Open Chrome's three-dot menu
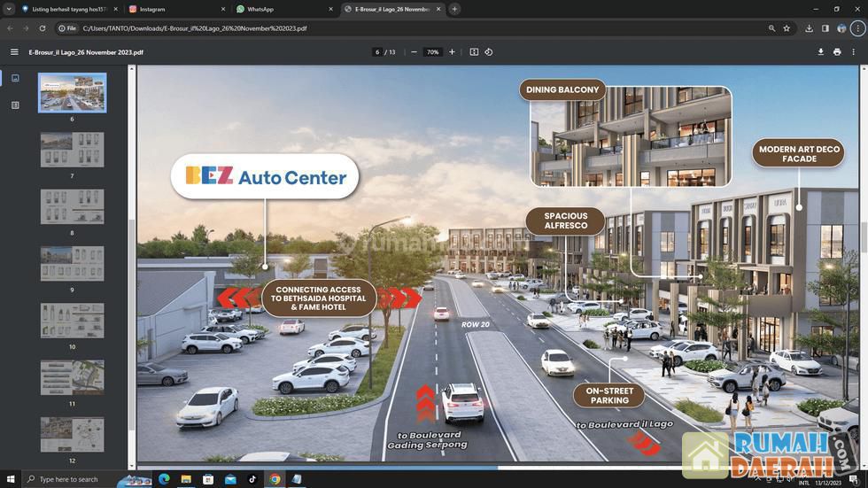The height and width of the screenshot is (488, 868). [x=857, y=28]
